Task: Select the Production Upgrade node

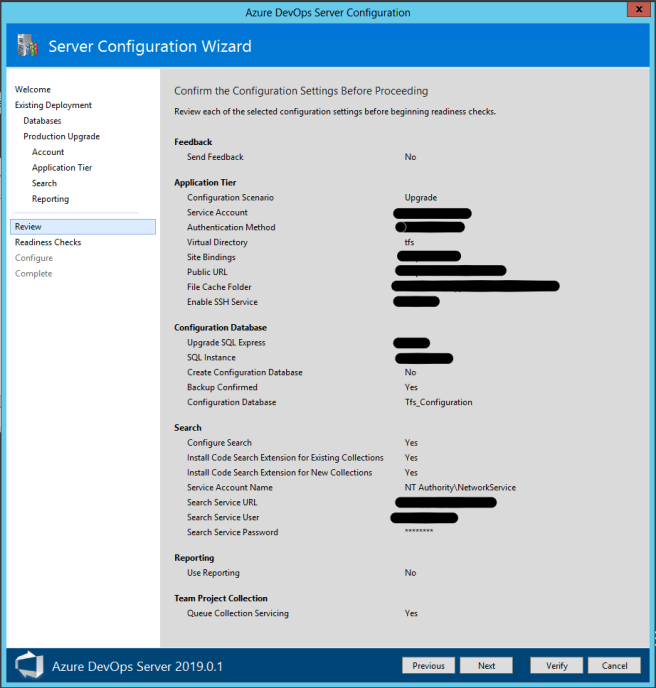Action: pyautogui.click(x=61, y=136)
